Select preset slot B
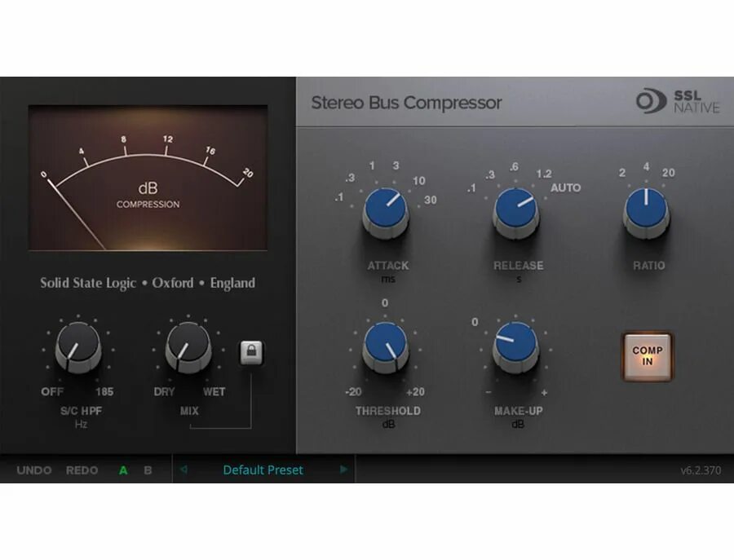Image resolution: width=734 pixels, height=560 pixels. [148, 470]
